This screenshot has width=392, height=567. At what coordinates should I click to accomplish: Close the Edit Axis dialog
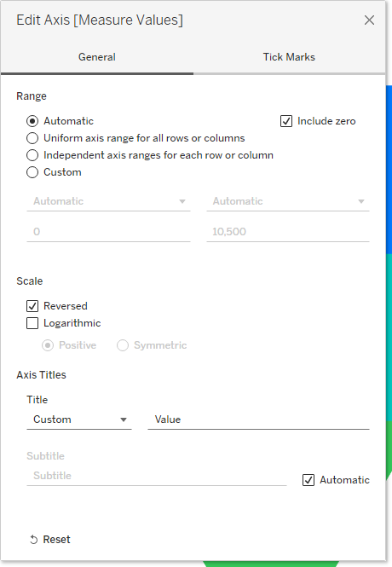[x=369, y=20]
